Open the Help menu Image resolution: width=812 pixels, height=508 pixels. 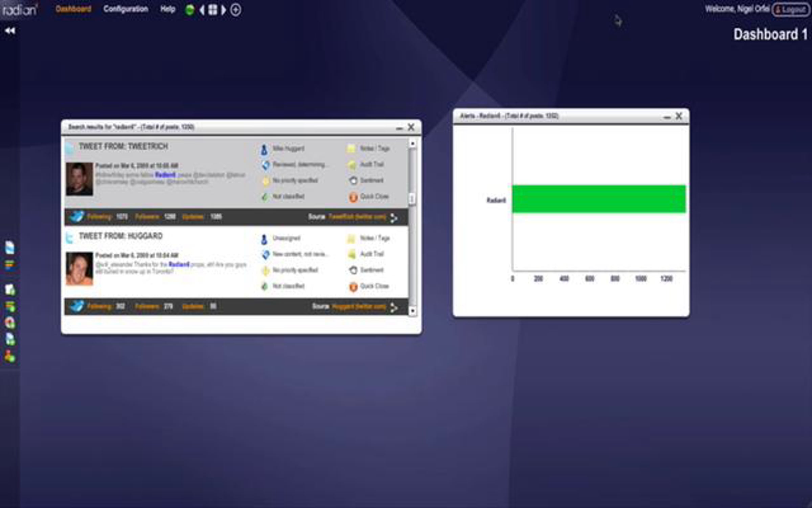(x=168, y=9)
